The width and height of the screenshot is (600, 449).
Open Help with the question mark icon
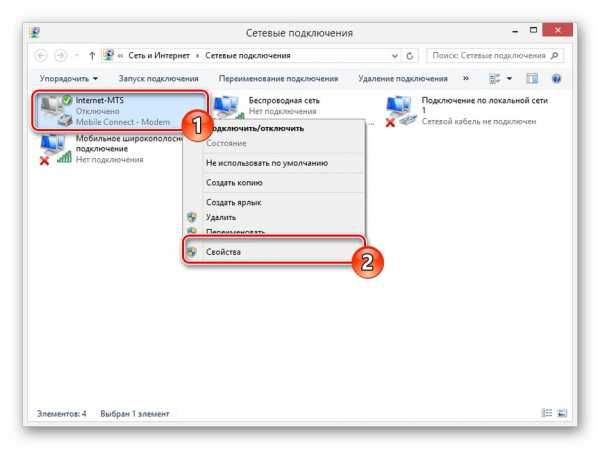(x=556, y=79)
